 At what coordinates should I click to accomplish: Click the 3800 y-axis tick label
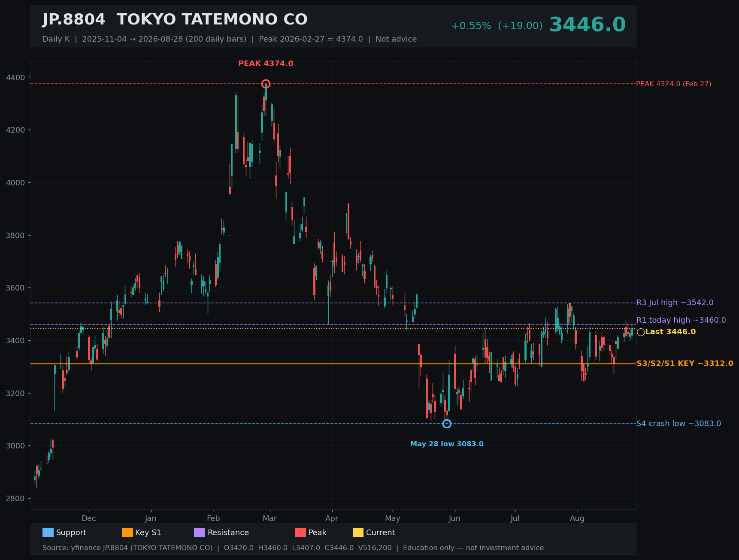[x=16, y=236]
